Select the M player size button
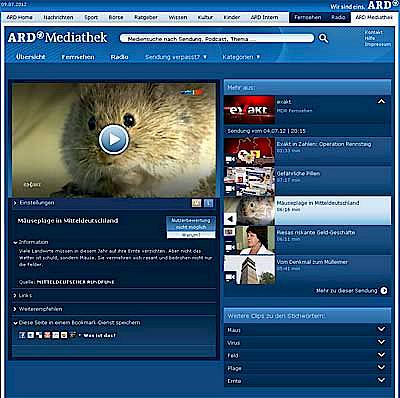This screenshot has height=398, width=400. pos(196,203)
